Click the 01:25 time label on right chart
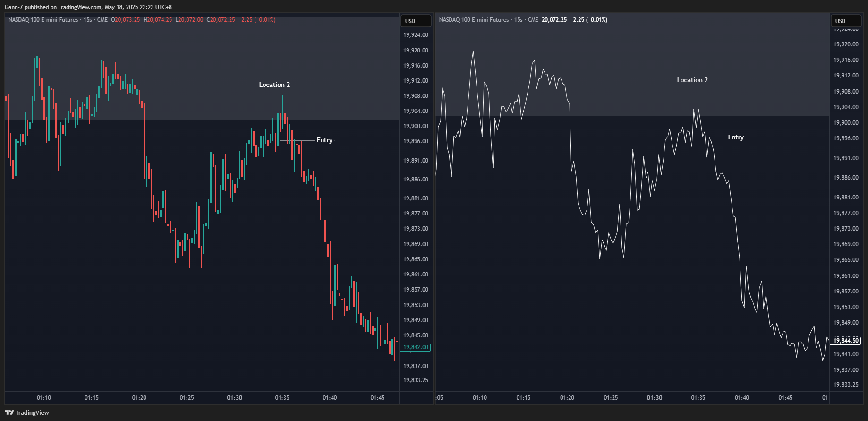Screen dimensions: 868x421 (x=611, y=398)
